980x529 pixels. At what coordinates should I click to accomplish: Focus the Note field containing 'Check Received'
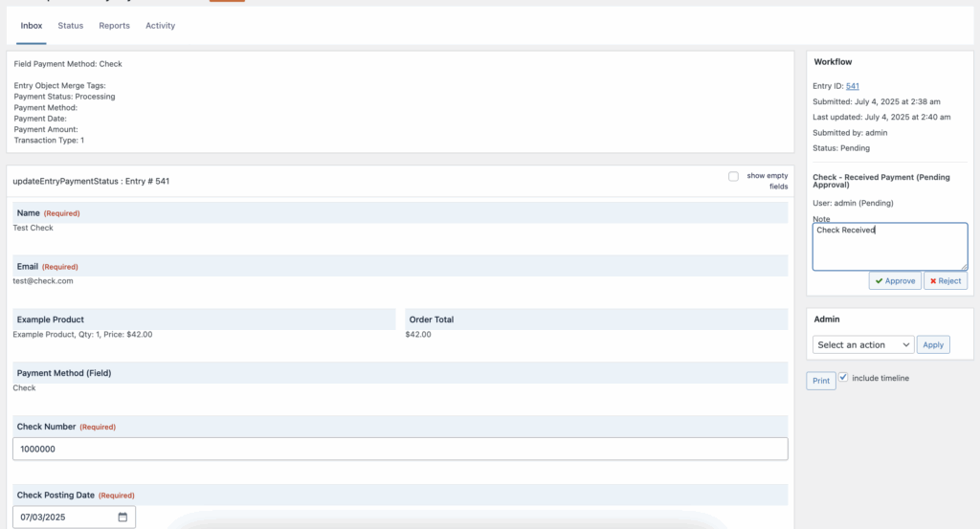[x=889, y=247]
